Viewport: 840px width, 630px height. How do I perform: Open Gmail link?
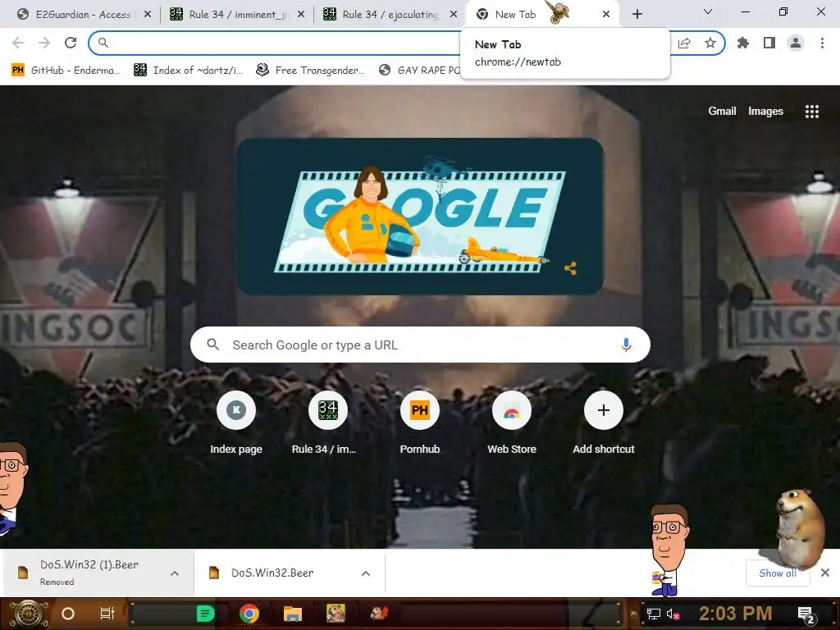point(722,111)
